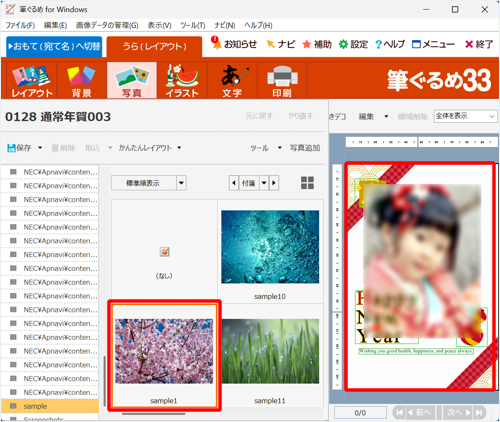Image resolution: width=500 pixels, height=422 pixels.
Task: Open the 付属 category dropdown arrow
Action: pyautogui.click(x=264, y=183)
